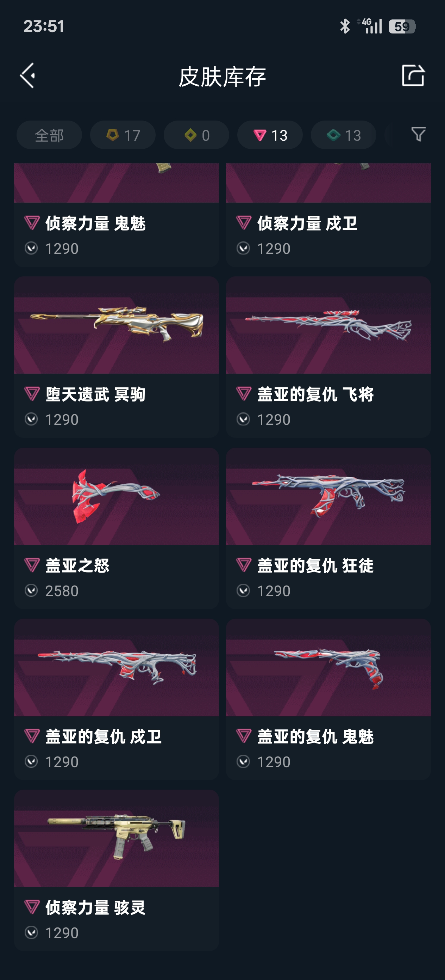
Task: Tap the 盖亚的复仇 戍卫 skin name
Action: pos(104,736)
